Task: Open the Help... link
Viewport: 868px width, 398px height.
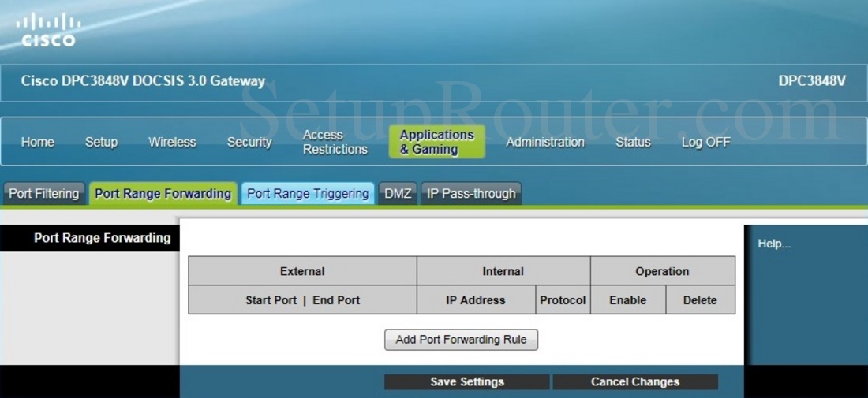Action: click(774, 244)
